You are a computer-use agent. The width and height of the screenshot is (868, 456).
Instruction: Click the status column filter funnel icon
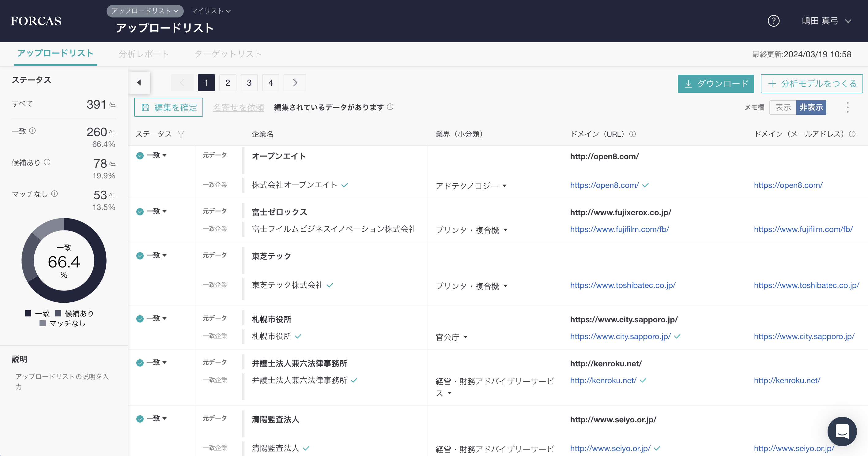[181, 134]
